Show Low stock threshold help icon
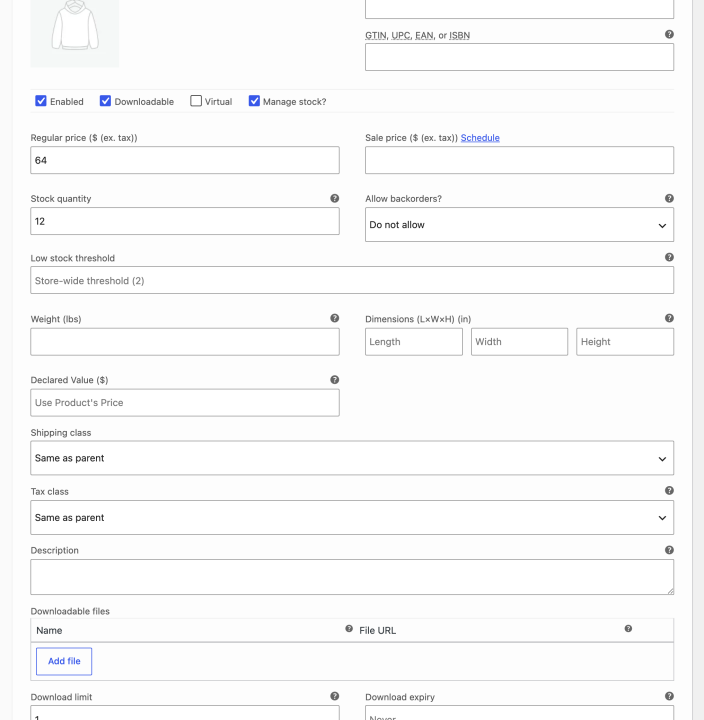The height and width of the screenshot is (720, 704). coord(669,257)
